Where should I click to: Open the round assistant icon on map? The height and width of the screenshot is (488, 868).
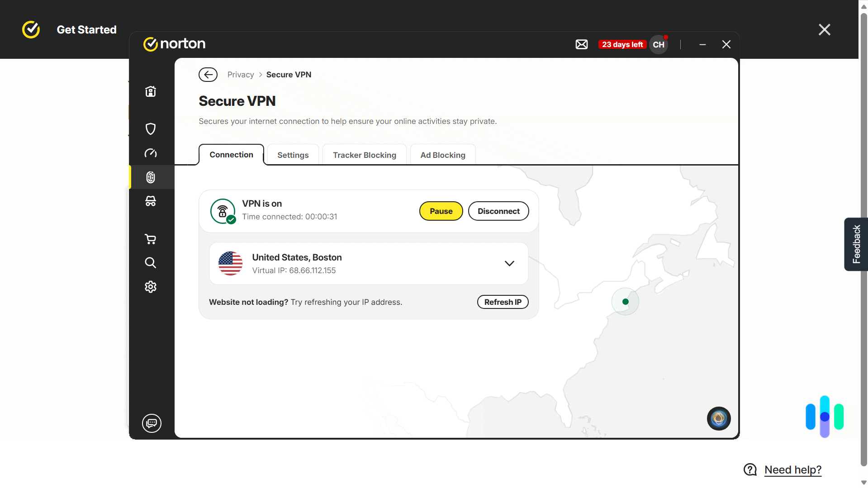(719, 418)
